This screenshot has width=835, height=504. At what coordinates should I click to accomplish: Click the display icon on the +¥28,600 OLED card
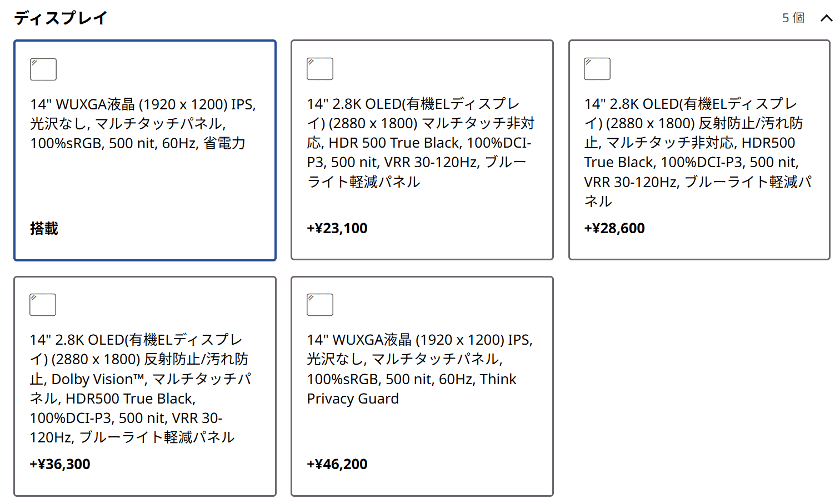pyautogui.click(x=597, y=69)
